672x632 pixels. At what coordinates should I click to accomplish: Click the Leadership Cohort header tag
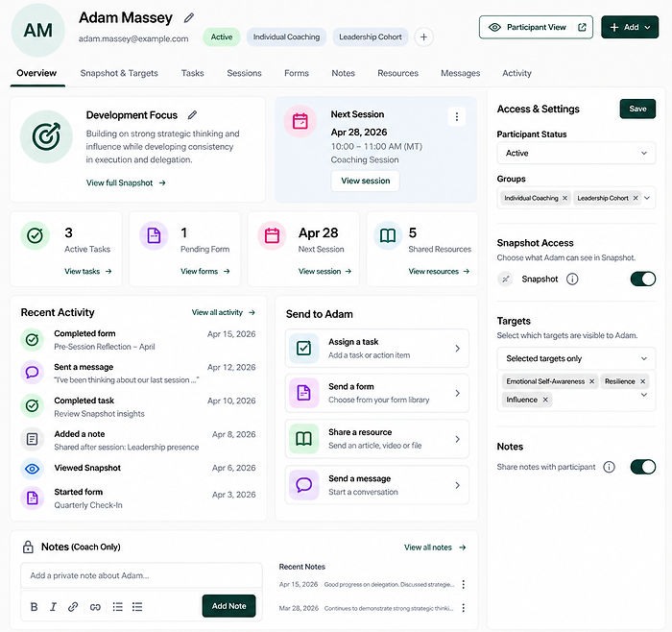pyautogui.click(x=371, y=37)
